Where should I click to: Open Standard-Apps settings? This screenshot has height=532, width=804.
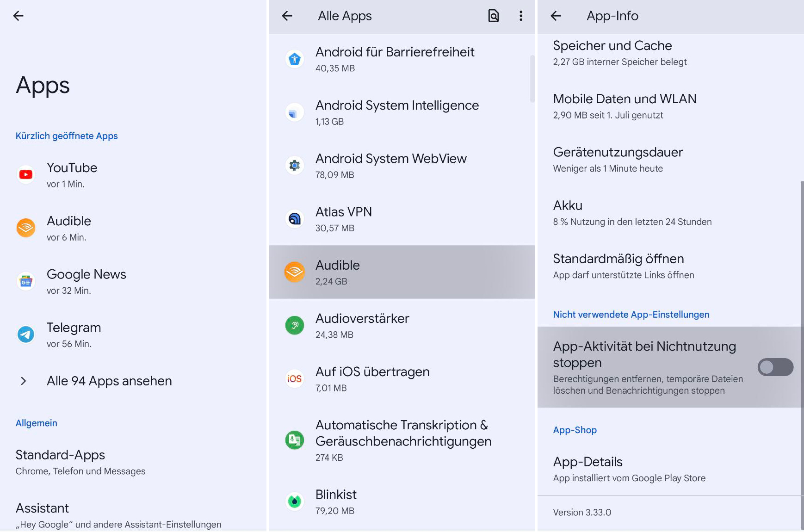tap(134, 462)
